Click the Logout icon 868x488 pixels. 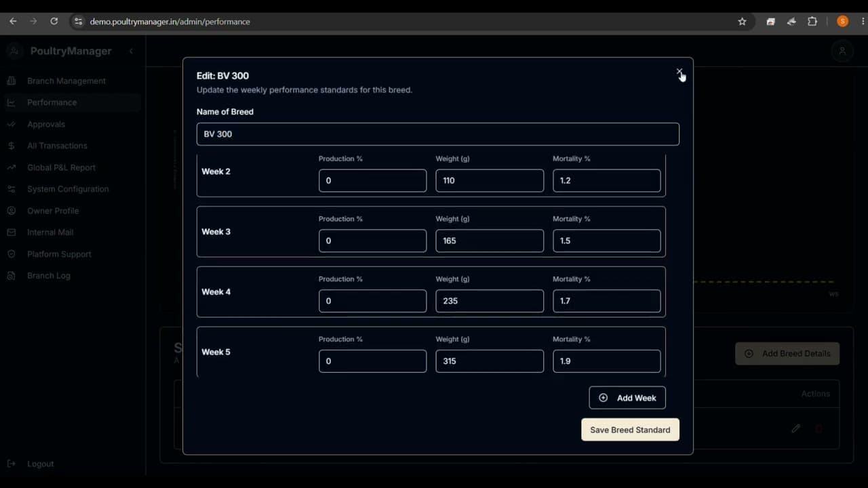point(12,464)
